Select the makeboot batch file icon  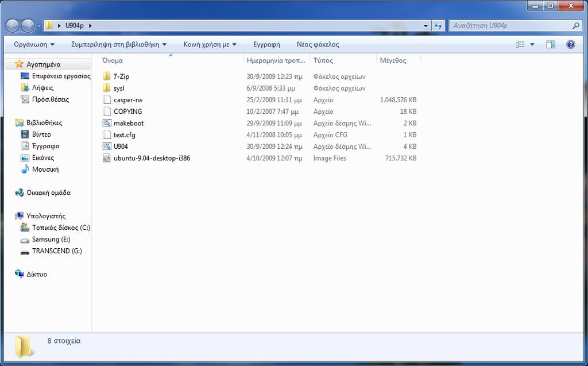click(x=107, y=123)
